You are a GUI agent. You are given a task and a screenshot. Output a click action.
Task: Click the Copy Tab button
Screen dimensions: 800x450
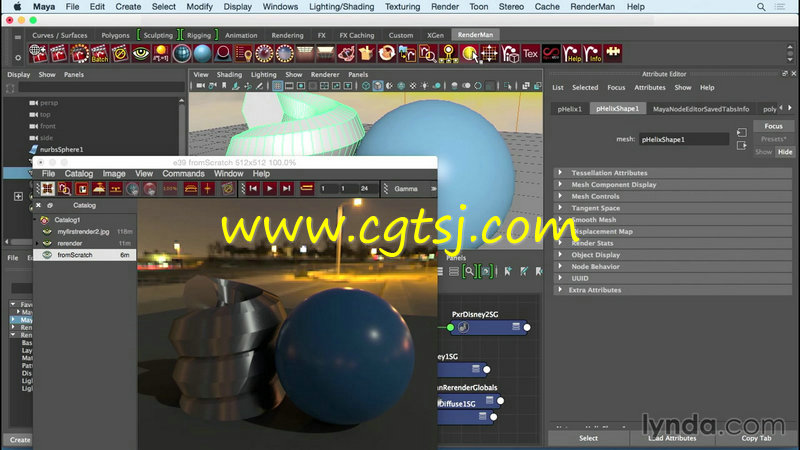pyautogui.click(x=756, y=438)
